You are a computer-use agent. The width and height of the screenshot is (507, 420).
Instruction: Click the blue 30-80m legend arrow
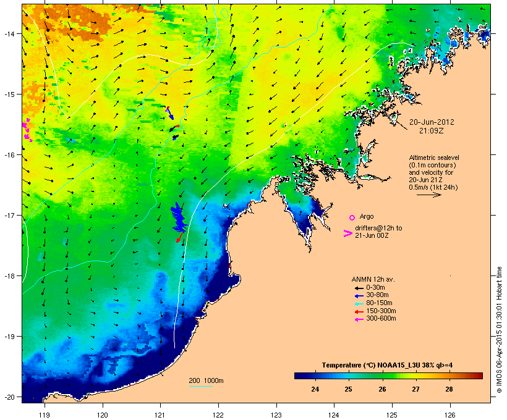359,296
